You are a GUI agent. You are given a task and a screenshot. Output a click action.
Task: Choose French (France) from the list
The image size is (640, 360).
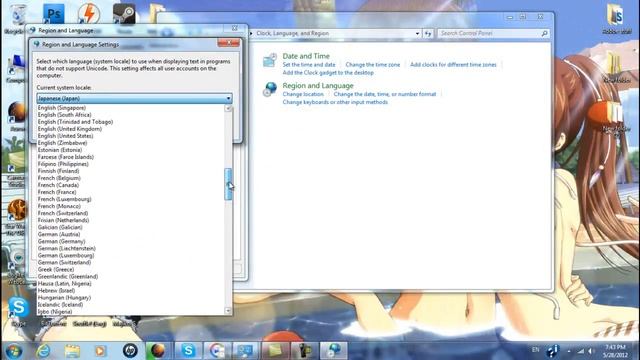(57, 192)
